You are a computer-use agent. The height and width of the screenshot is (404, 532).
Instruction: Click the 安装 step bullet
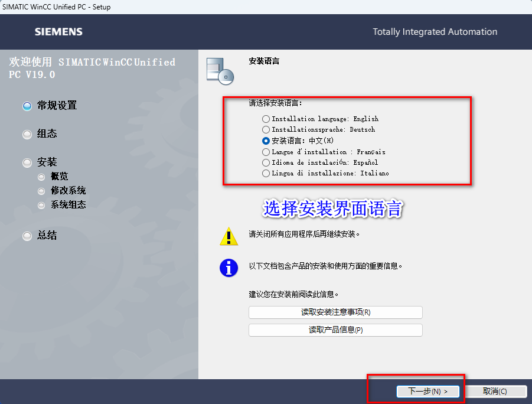(x=27, y=162)
